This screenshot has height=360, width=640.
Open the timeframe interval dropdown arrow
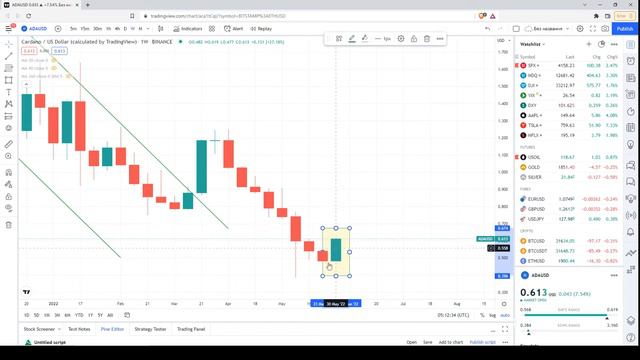click(x=148, y=29)
